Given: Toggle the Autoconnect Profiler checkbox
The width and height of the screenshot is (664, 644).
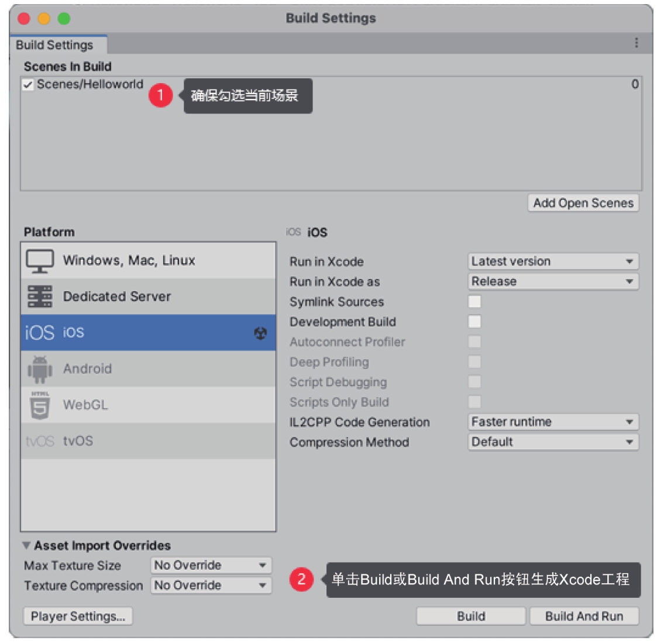Looking at the screenshot, I should click(474, 342).
